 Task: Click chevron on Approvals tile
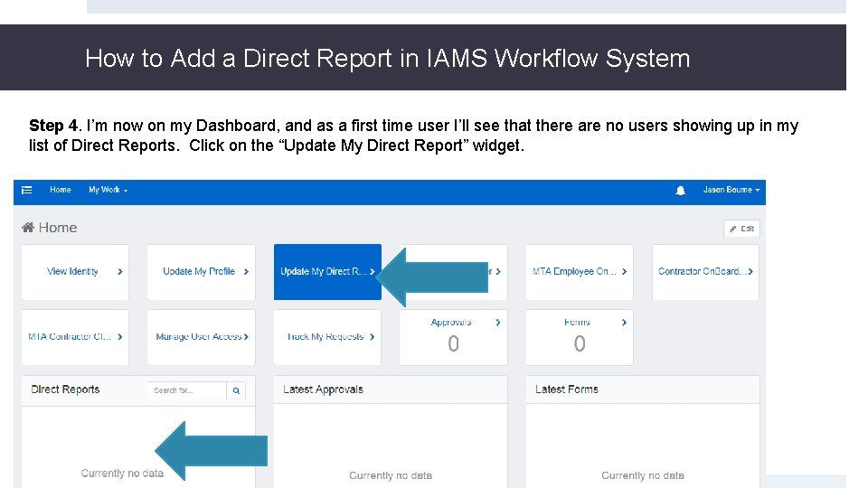pos(498,323)
